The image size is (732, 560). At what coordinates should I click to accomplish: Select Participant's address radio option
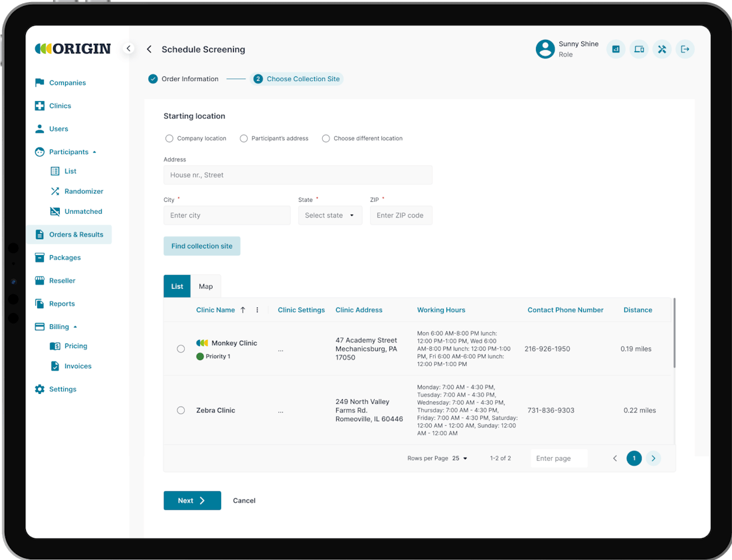click(x=244, y=138)
